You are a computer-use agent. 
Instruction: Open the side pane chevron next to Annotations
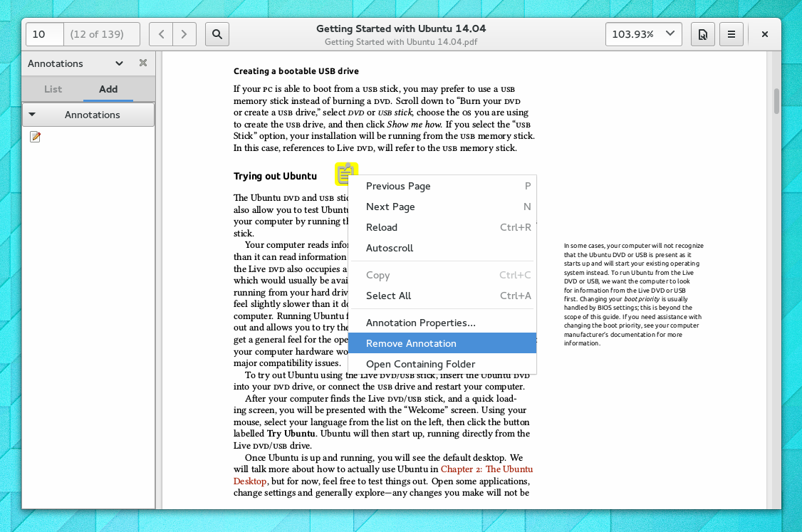click(119, 63)
